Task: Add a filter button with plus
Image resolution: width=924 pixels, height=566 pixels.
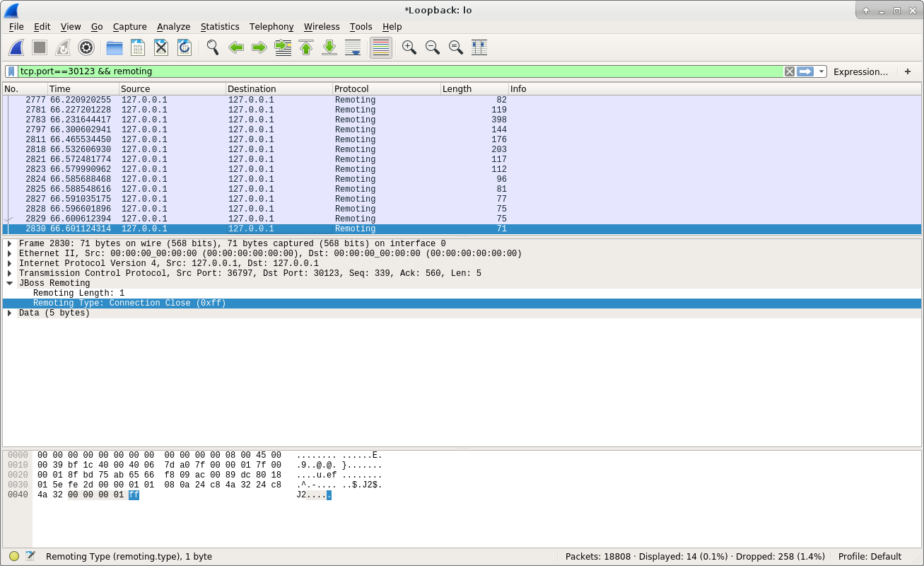Action: tap(908, 71)
